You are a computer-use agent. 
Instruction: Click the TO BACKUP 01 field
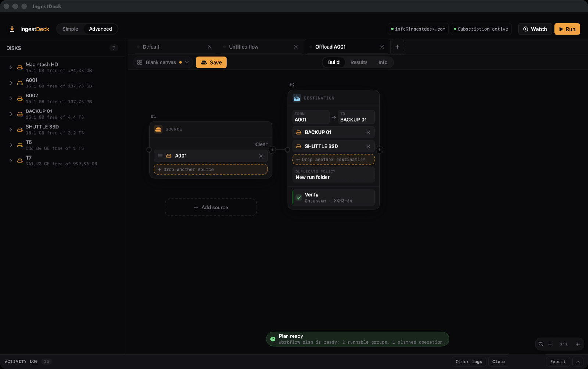[356, 117]
